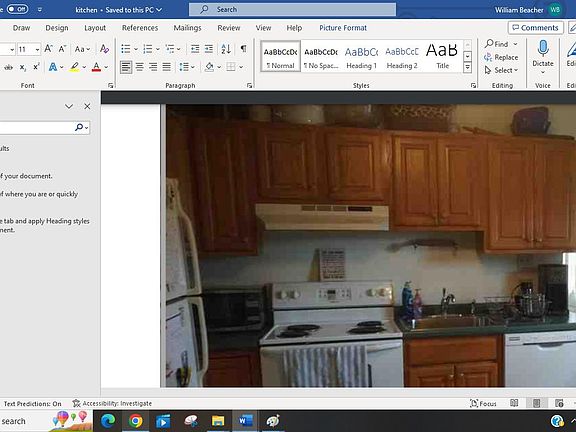
Task: Open the font color dropdown arrow
Action: pos(106,67)
